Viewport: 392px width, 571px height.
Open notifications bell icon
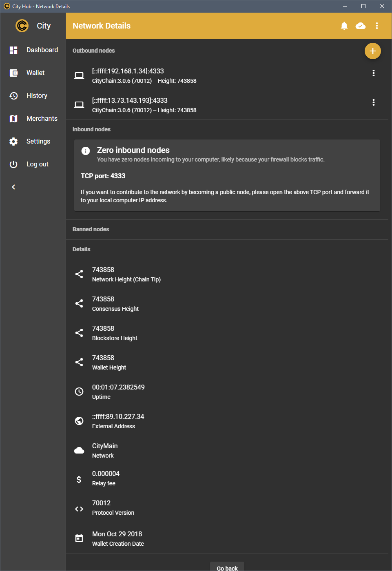344,26
